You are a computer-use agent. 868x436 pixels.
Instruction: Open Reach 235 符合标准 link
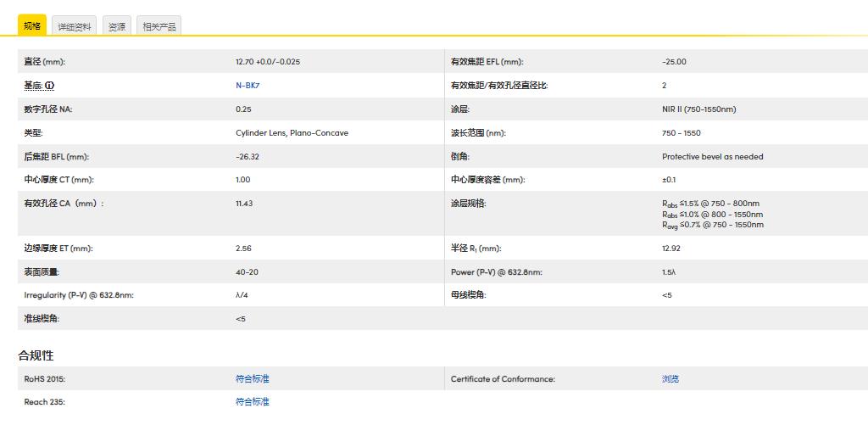pyautogui.click(x=253, y=402)
